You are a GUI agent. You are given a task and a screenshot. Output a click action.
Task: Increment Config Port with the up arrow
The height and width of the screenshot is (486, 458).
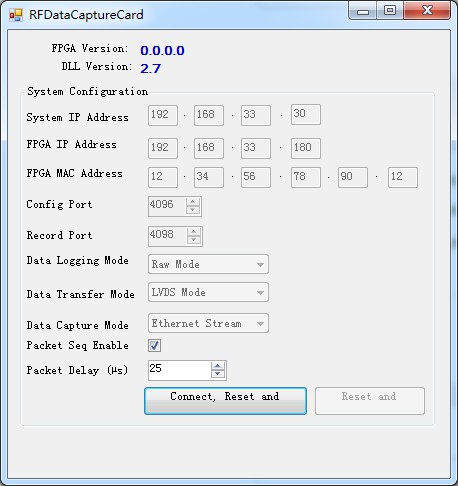[193, 202]
